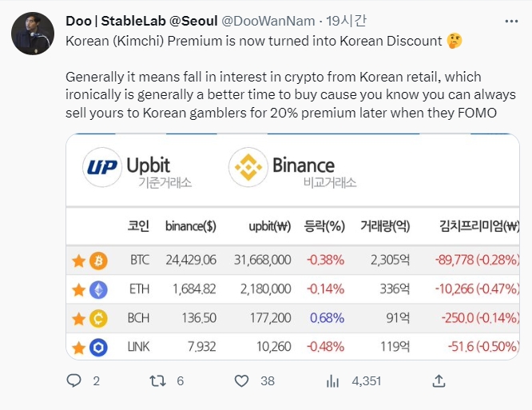Image resolution: width=532 pixels, height=410 pixels.
Task: Toggle the BCH favorite star
Action: [79, 318]
